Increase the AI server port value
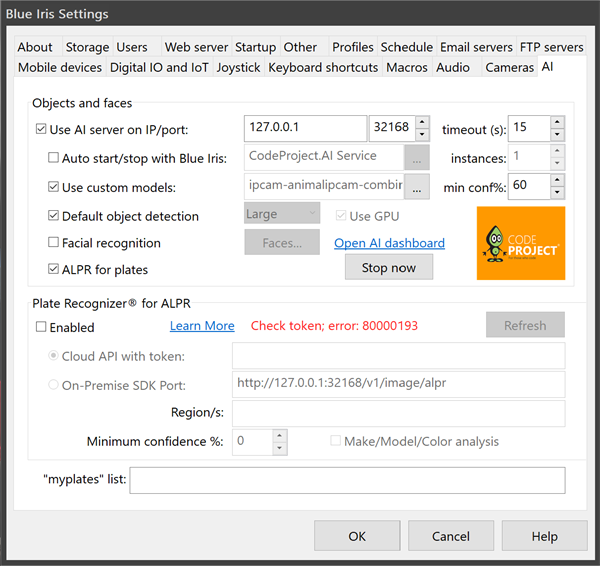600x566 pixels. (x=422, y=122)
